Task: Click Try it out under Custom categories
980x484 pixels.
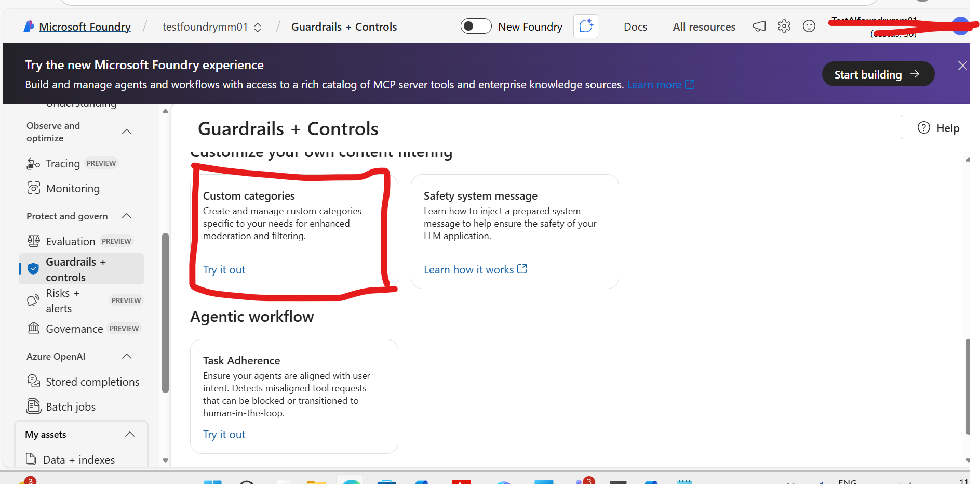Action: click(x=224, y=270)
